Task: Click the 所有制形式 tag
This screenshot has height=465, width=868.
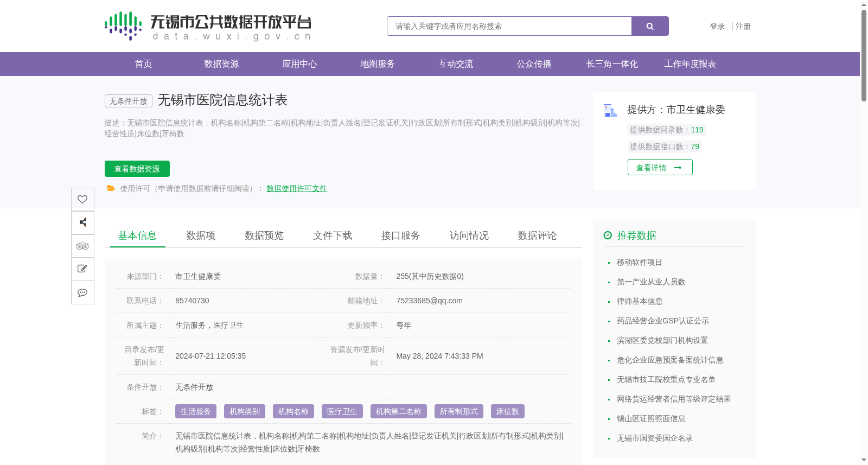Action: [x=459, y=411]
